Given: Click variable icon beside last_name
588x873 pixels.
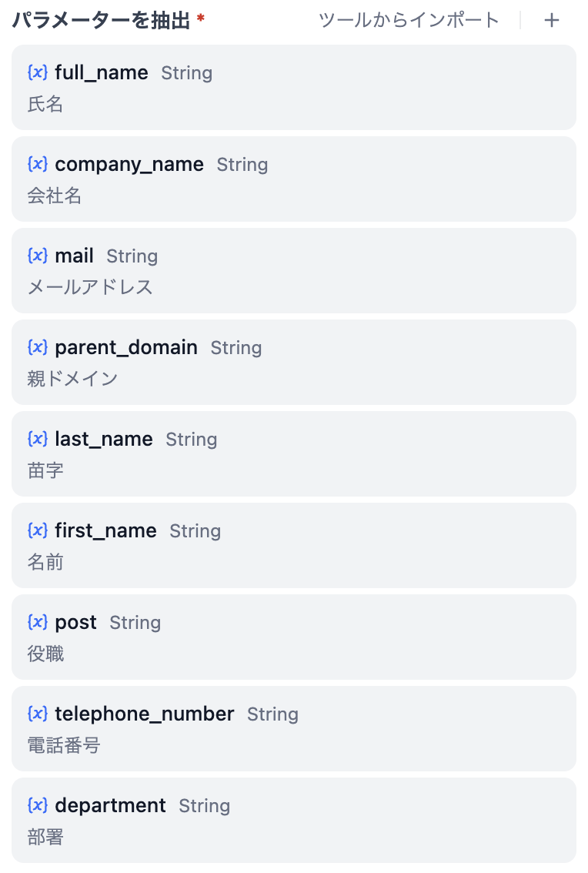Looking at the screenshot, I should [38, 439].
